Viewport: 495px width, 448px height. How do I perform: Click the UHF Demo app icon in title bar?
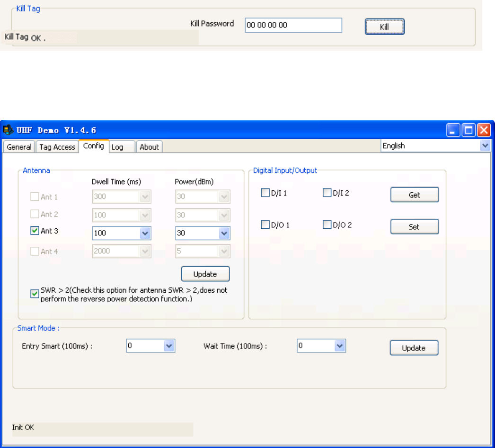pos(8,130)
